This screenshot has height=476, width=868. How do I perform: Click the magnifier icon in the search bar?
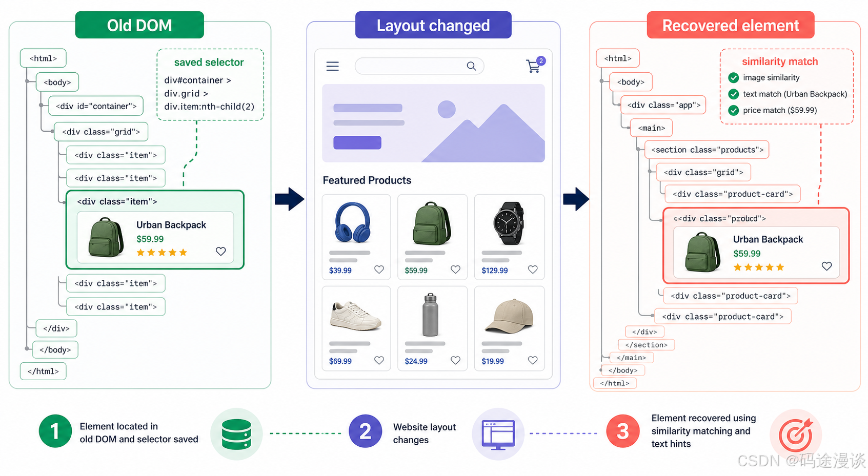(x=471, y=66)
